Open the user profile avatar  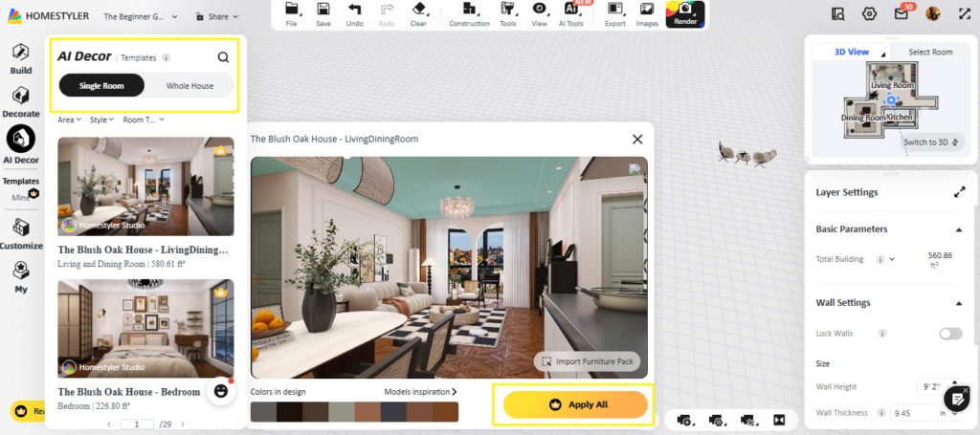click(933, 13)
